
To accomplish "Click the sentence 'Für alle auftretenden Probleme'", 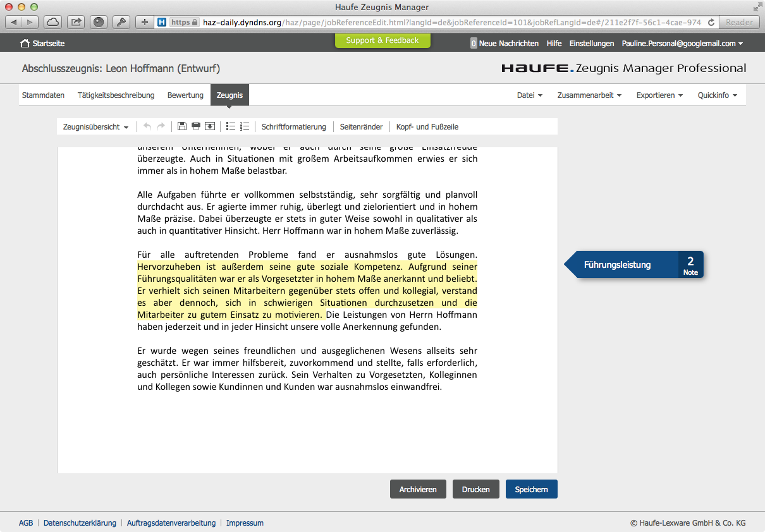I will tap(307, 255).
